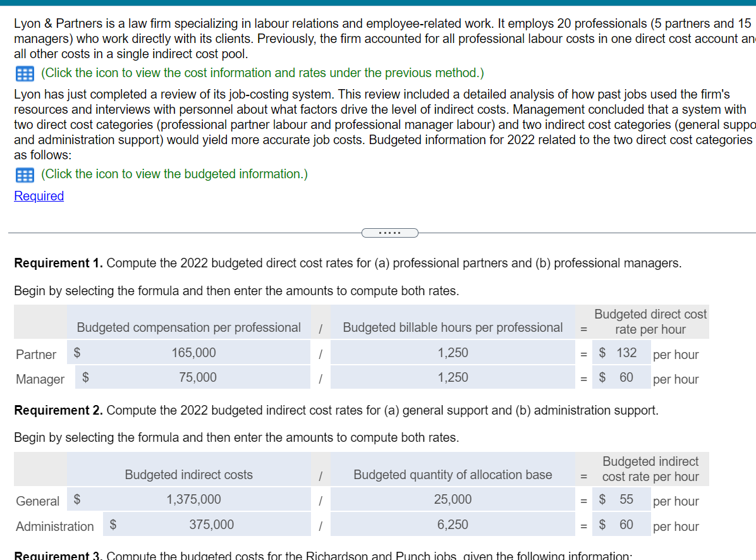Viewport: 756px width, 560px height.
Task: Select the Manager compensation field showing 75,000
Action: click(x=193, y=377)
